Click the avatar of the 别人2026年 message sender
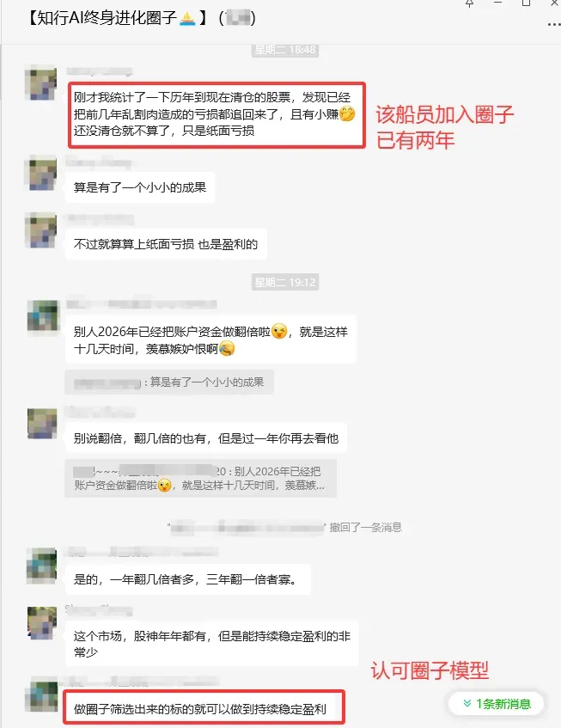Image resolution: width=561 pixels, height=728 pixels. [43, 315]
